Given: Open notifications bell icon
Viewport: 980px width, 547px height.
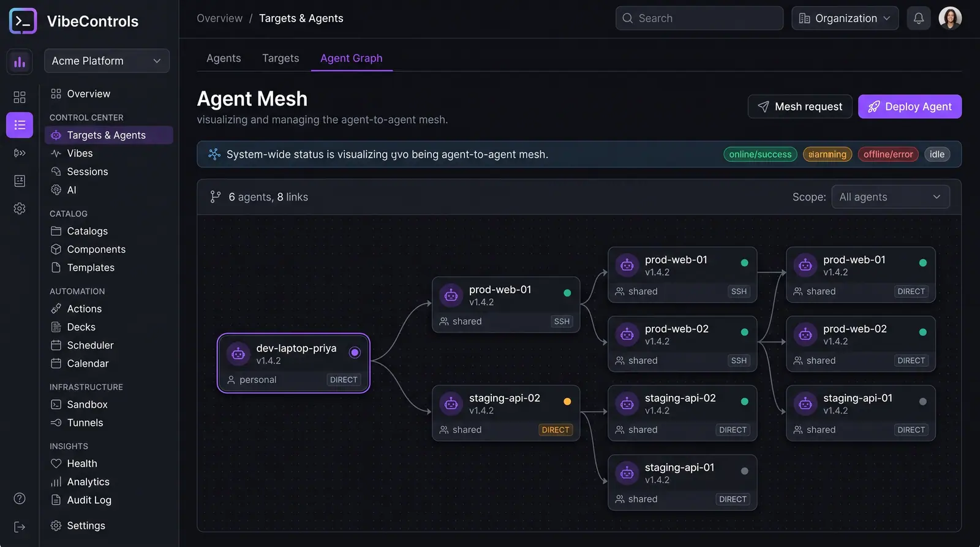Looking at the screenshot, I should [919, 18].
